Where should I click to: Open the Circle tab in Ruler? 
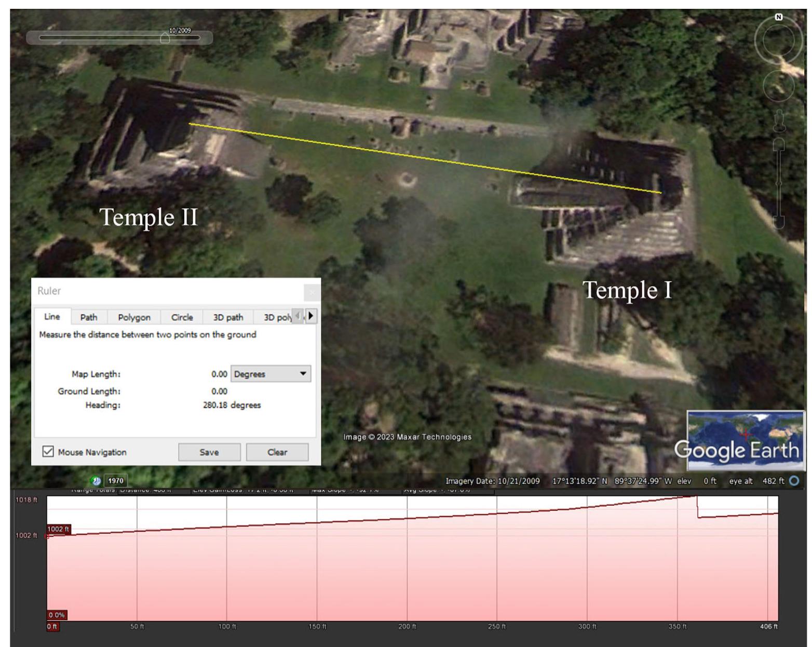[x=182, y=317]
